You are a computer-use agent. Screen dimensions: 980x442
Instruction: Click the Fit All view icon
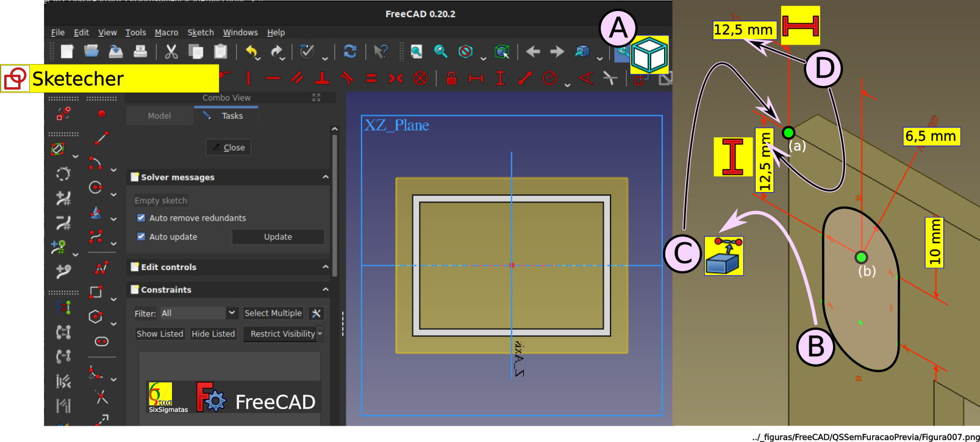pos(417,52)
